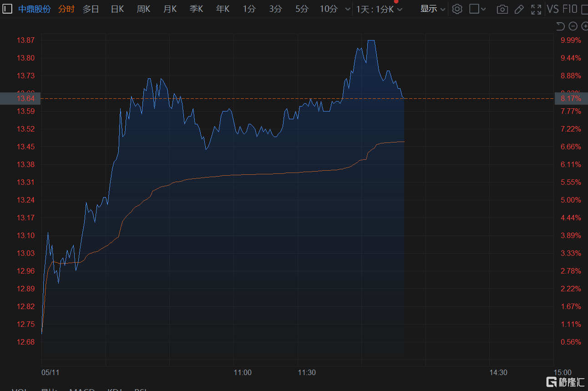Click the 分时 intraday button
The width and height of the screenshot is (588, 391).
pyautogui.click(x=66, y=9)
